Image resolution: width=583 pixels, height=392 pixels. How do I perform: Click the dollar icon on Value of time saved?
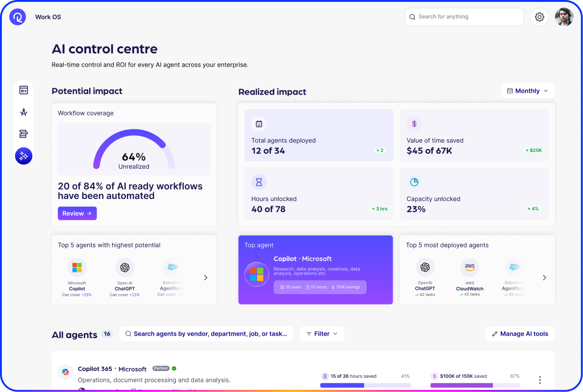[414, 123]
